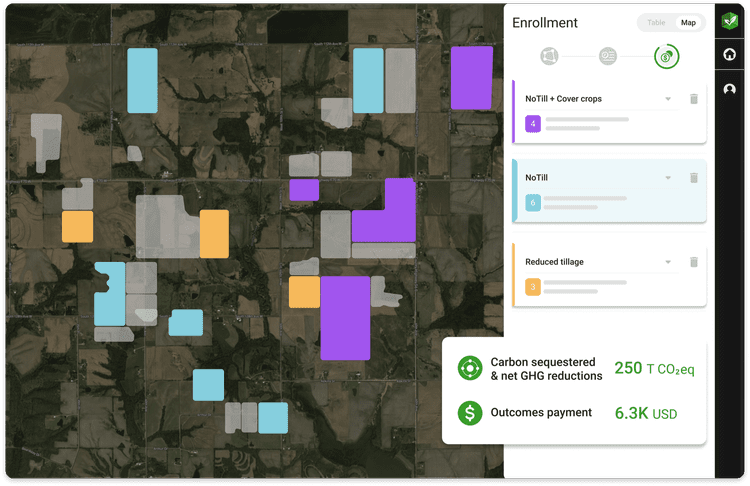Go to the second enrollment step icon
Screen dimensions: 750x486
click(x=608, y=56)
